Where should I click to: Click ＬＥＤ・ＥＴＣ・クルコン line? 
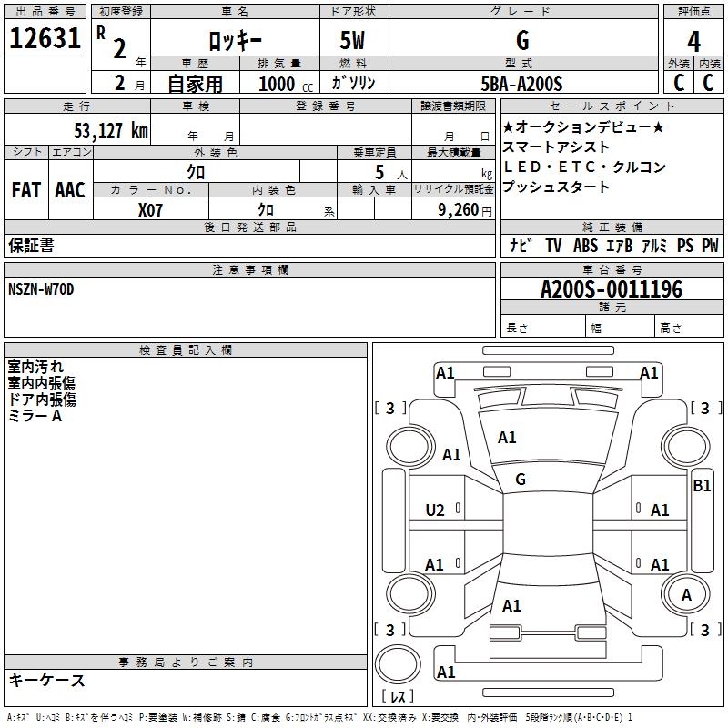click(x=584, y=167)
